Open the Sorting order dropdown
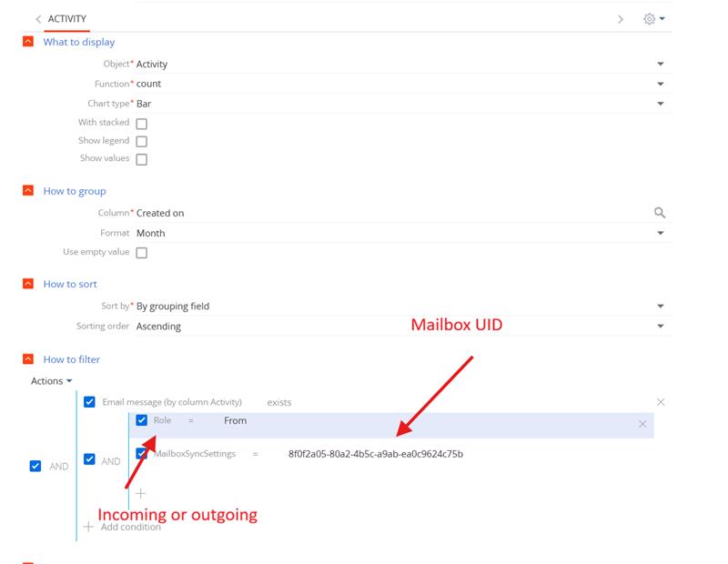The height and width of the screenshot is (564, 728). (660, 326)
